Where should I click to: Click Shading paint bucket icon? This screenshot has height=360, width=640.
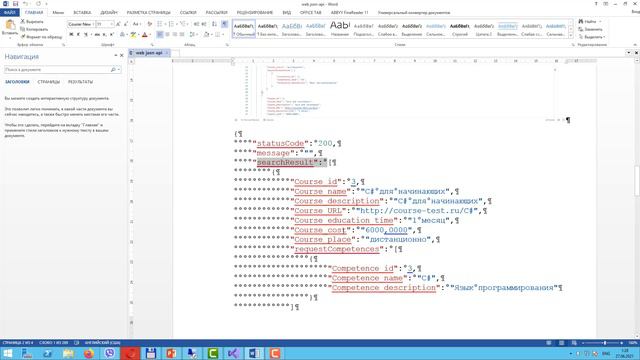click(207, 35)
